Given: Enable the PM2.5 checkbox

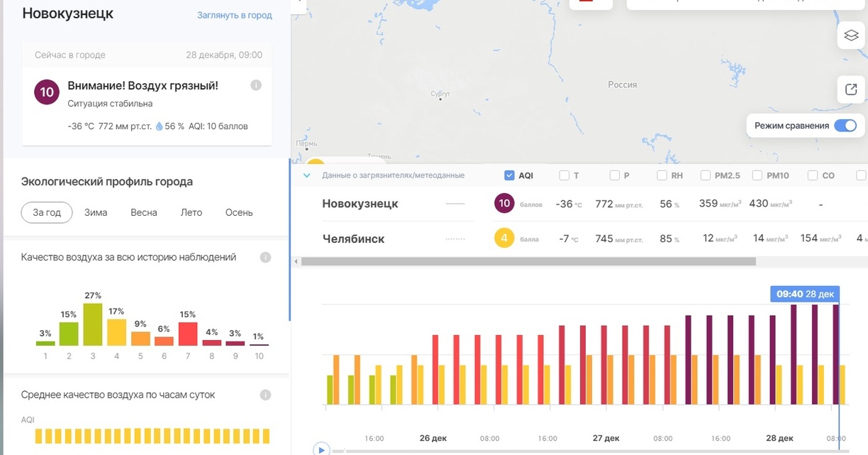Looking at the screenshot, I should (x=705, y=175).
